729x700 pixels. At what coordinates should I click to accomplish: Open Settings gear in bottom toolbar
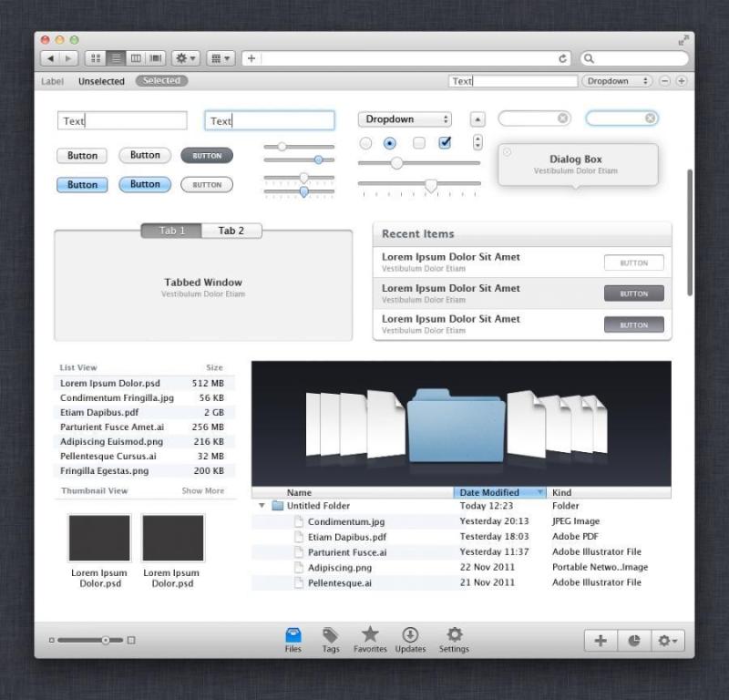[454, 640]
